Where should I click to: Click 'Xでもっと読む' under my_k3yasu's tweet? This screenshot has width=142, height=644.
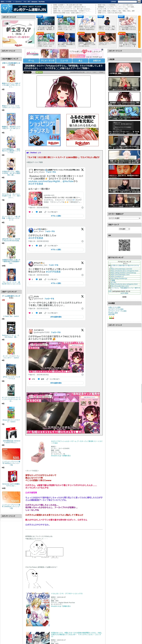(56, 216)
